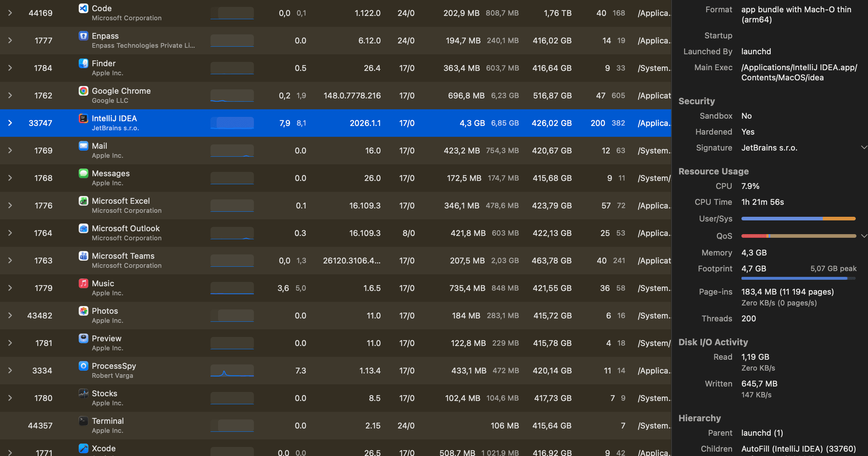The height and width of the screenshot is (456, 868).
Task: Click the "5,07 GB peak" footprint label
Action: pos(833,269)
